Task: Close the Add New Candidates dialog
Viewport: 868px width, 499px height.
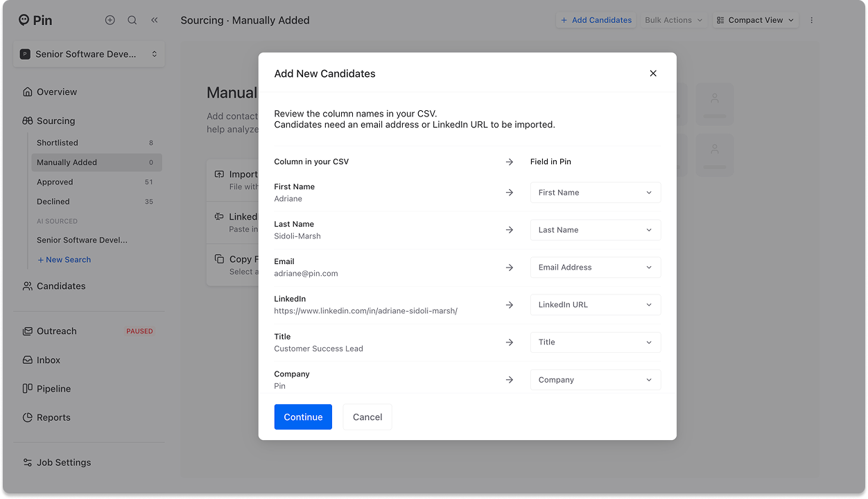Action: point(652,73)
